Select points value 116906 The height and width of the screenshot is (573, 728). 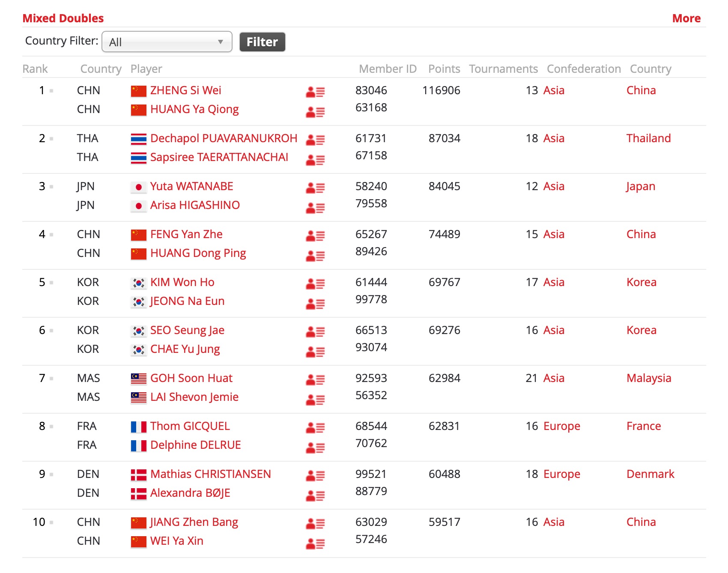441,90
